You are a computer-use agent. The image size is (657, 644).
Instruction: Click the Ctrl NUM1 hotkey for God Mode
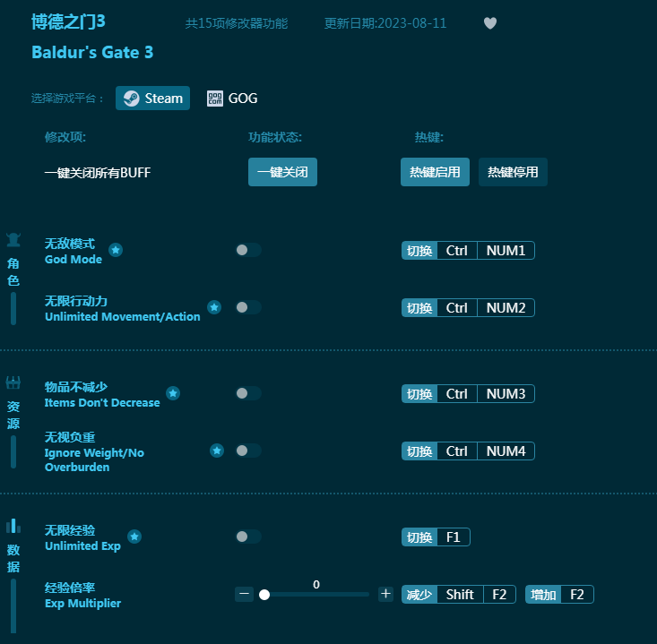(x=468, y=251)
